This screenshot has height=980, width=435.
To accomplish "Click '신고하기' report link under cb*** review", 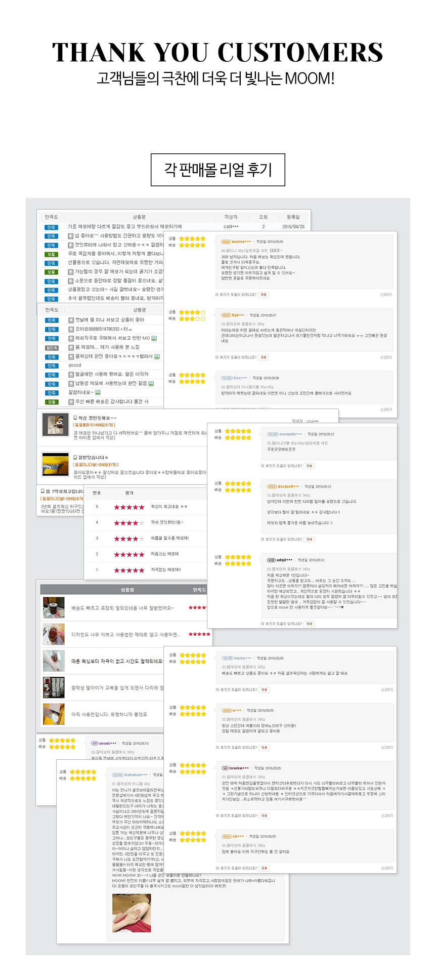I will [x=386, y=868].
